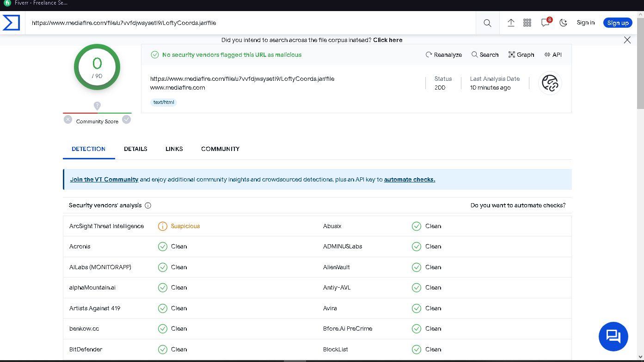Screen dimensions: 644x362
Task: Click the 'Click here' file corpus link
Action: click(x=388, y=40)
